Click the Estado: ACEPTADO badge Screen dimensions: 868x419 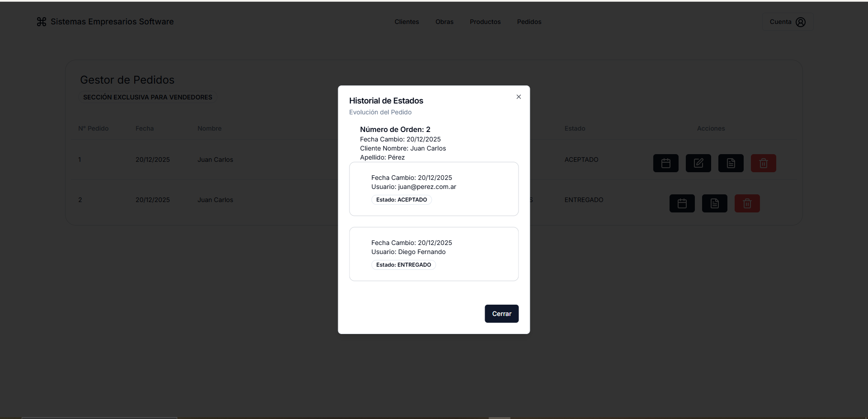tap(401, 200)
